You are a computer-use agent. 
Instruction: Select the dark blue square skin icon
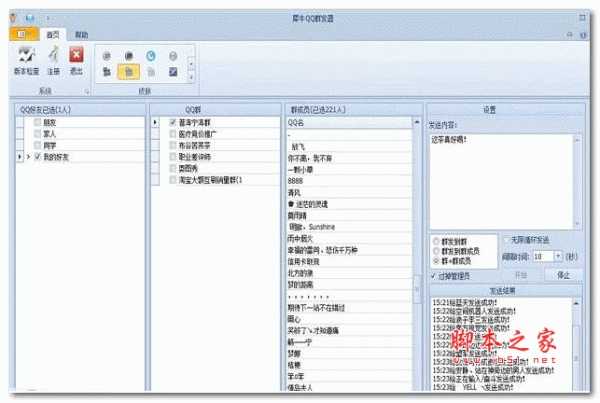[173, 72]
